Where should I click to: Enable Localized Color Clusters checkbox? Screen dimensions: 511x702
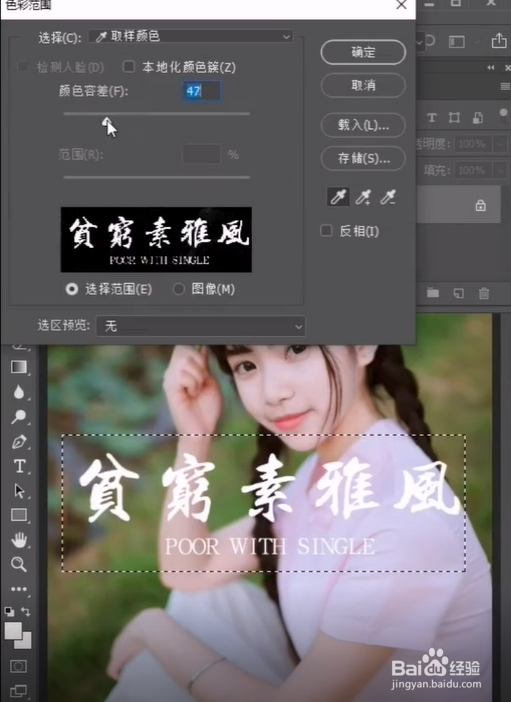pyautogui.click(x=129, y=67)
